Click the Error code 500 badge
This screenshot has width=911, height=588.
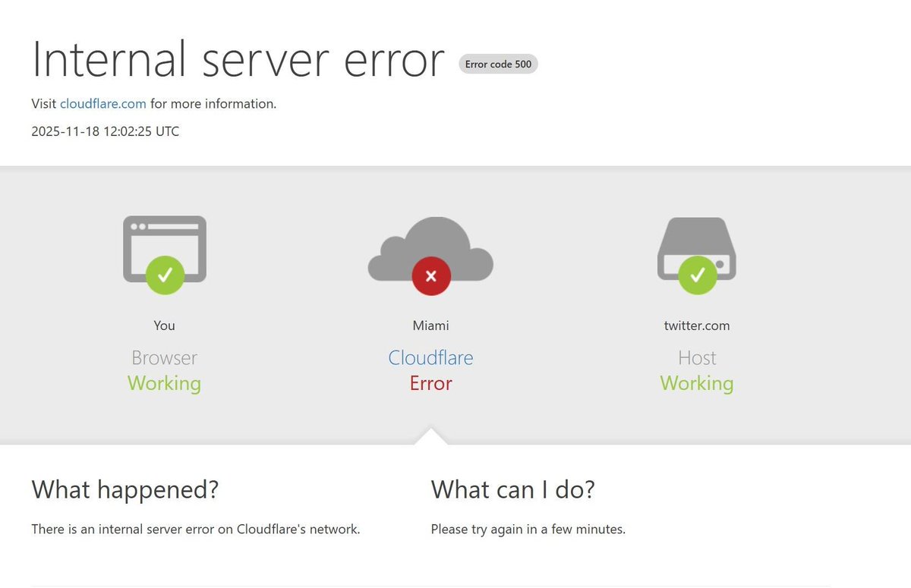point(498,64)
